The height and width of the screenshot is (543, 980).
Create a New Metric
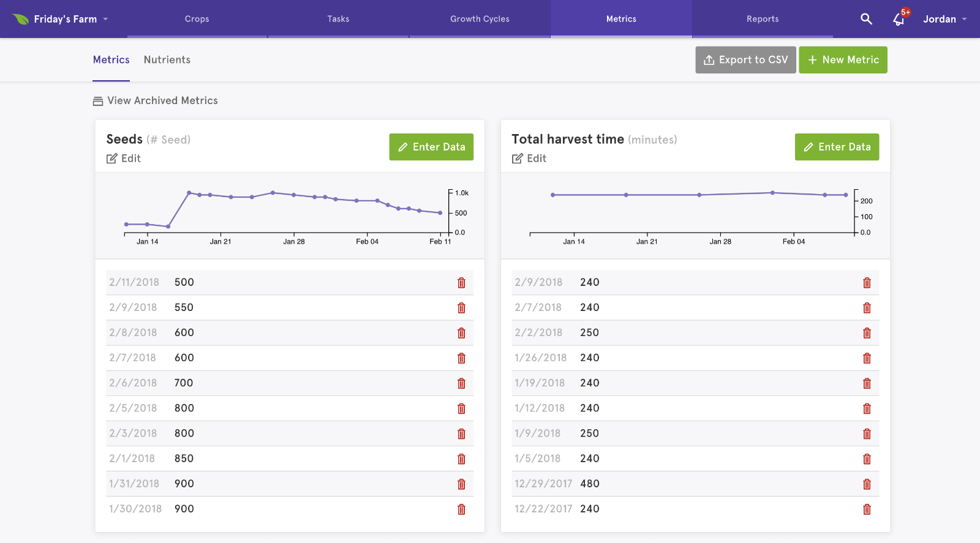[x=843, y=60]
